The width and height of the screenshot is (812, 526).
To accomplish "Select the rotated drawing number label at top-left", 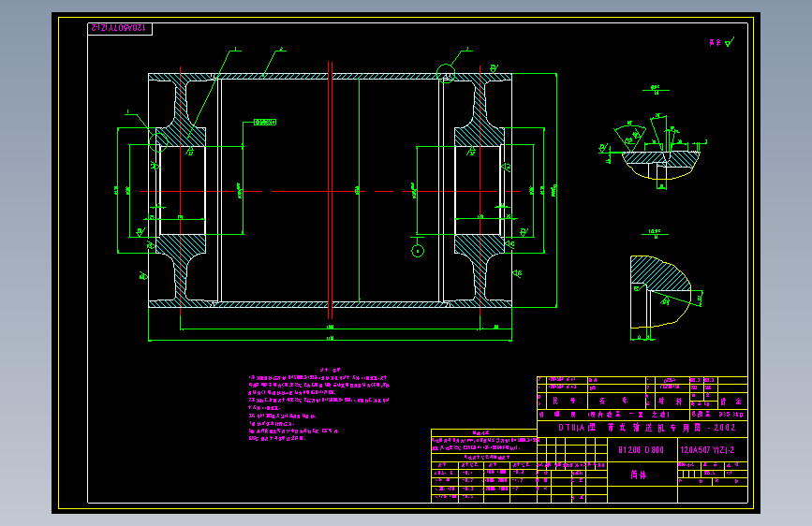I will tap(120, 28).
